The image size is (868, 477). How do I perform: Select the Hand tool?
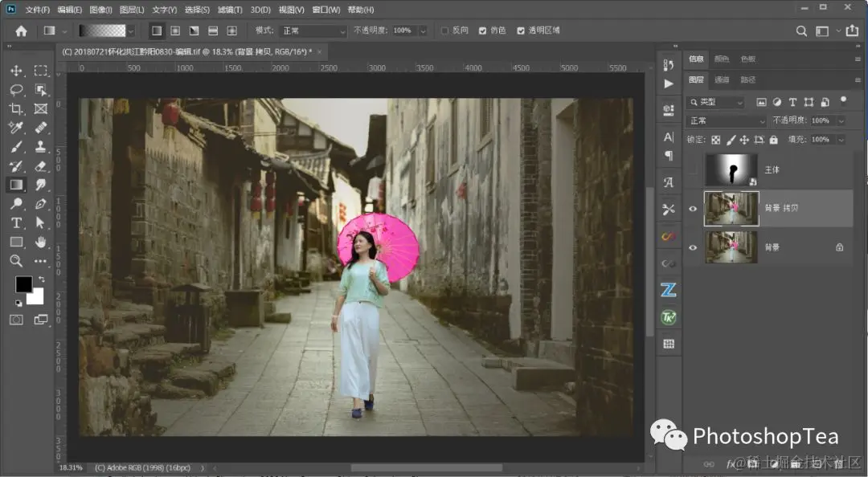(40, 242)
